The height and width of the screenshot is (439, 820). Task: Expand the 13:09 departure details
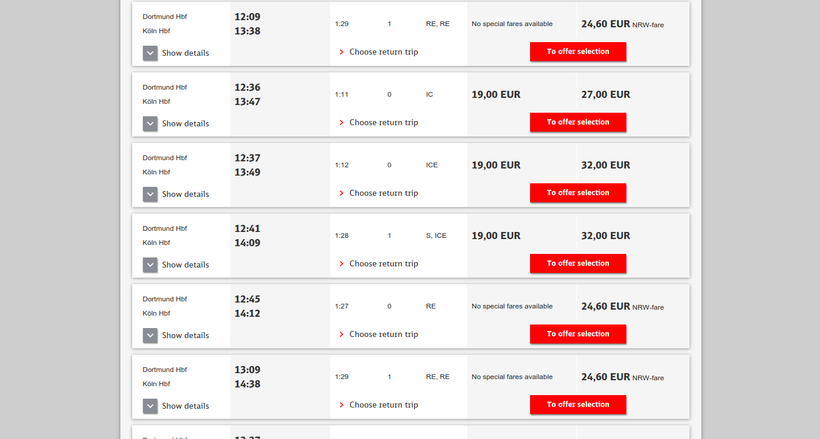[x=151, y=406]
